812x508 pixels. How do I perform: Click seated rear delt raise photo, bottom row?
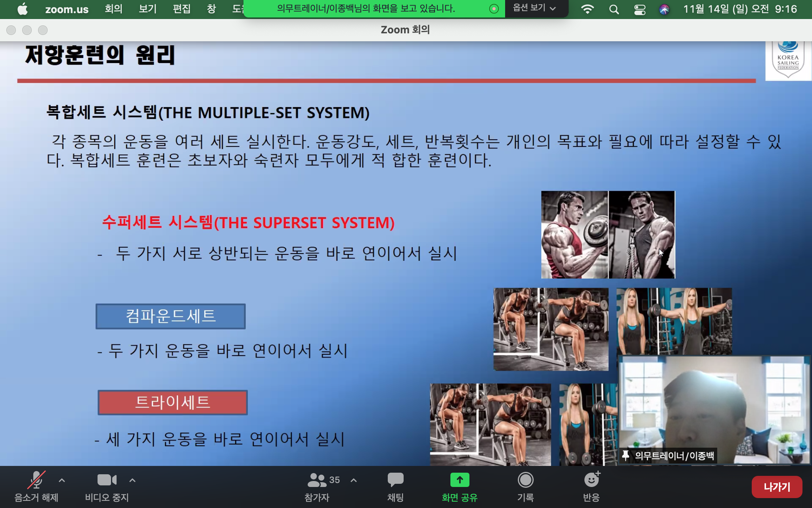point(490,425)
